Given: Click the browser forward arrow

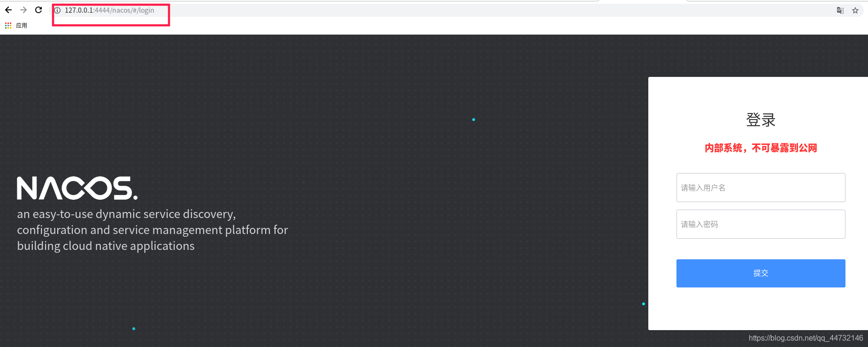Looking at the screenshot, I should (x=23, y=10).
